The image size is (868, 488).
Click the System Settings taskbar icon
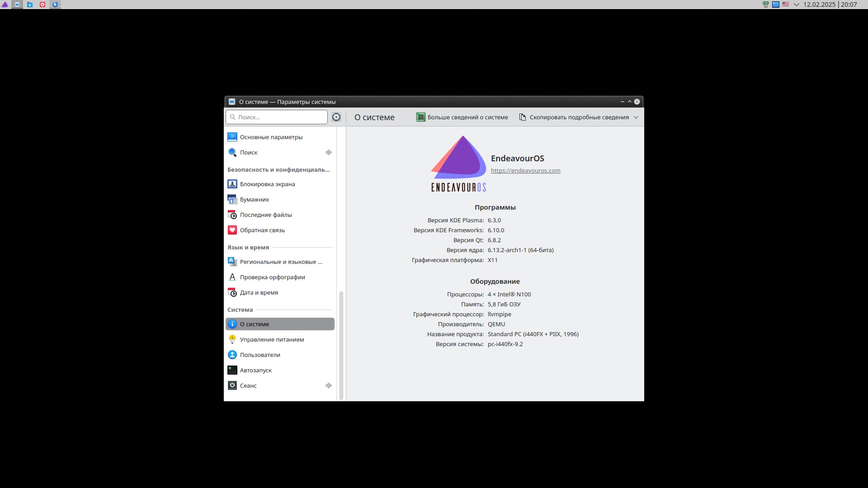17,5
